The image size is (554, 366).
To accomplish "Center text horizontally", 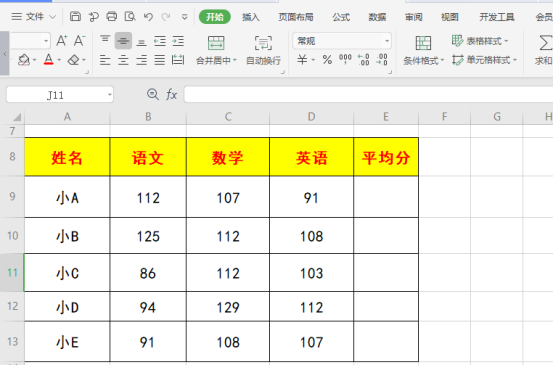I will coord(123,60).
